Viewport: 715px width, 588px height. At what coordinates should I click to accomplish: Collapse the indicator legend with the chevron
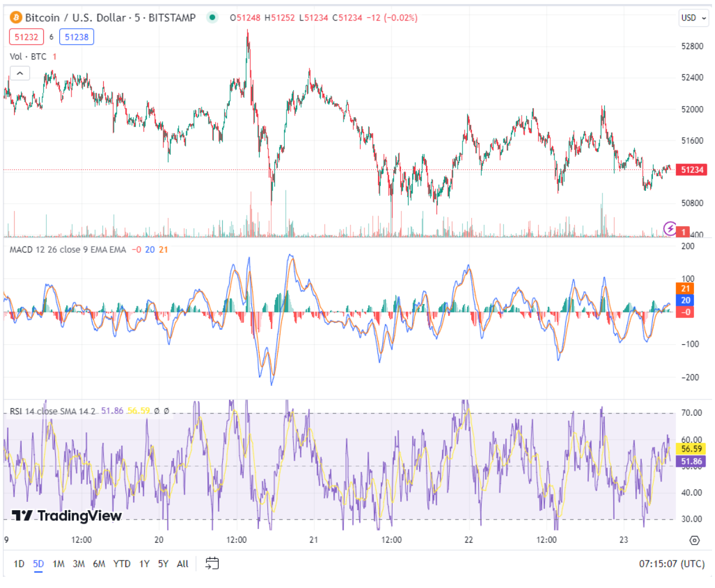19,73
